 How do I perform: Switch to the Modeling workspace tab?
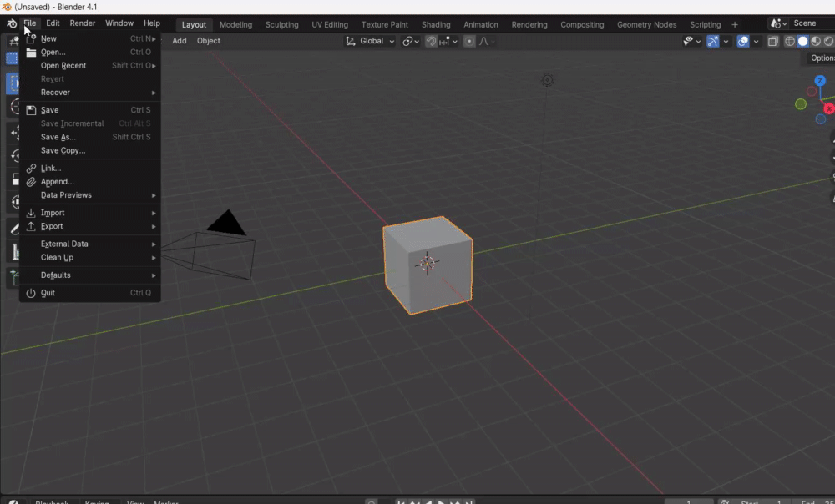tap(236, 24)
